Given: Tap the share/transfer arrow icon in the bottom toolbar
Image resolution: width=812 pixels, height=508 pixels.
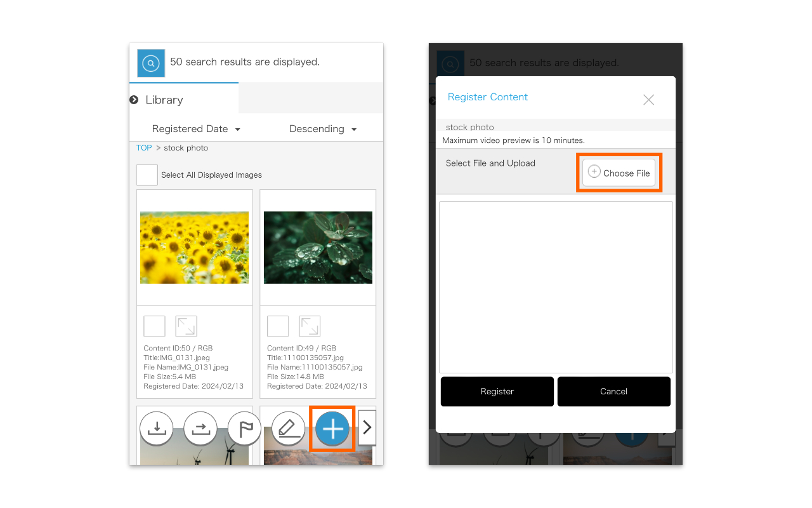Looking at the screenshot, I should (200, 429).
